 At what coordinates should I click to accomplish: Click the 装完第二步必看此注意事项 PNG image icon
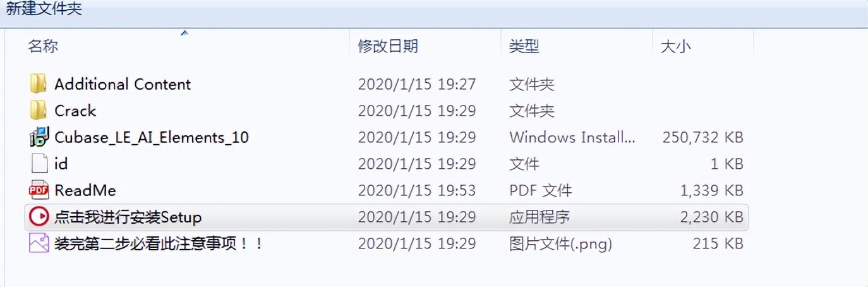click(39, 243)
